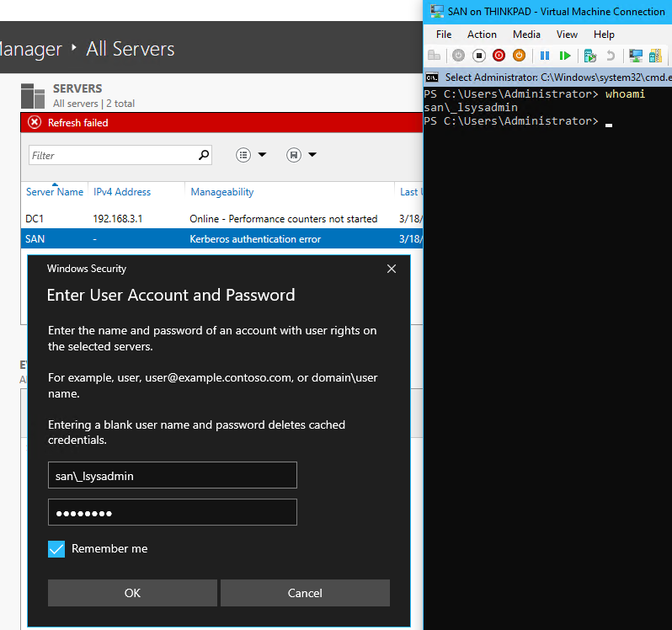Select the DC1 server row
672x630 pixels.
[x=222, y=219]
